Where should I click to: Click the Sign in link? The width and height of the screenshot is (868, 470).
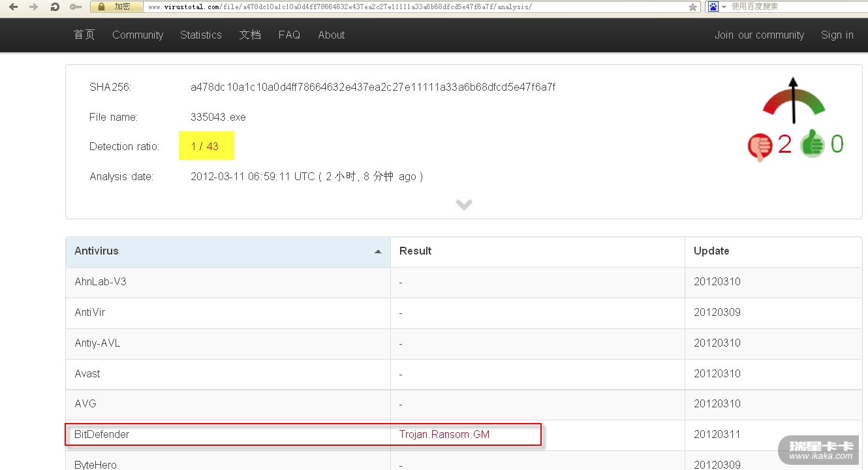pos(837,35)
